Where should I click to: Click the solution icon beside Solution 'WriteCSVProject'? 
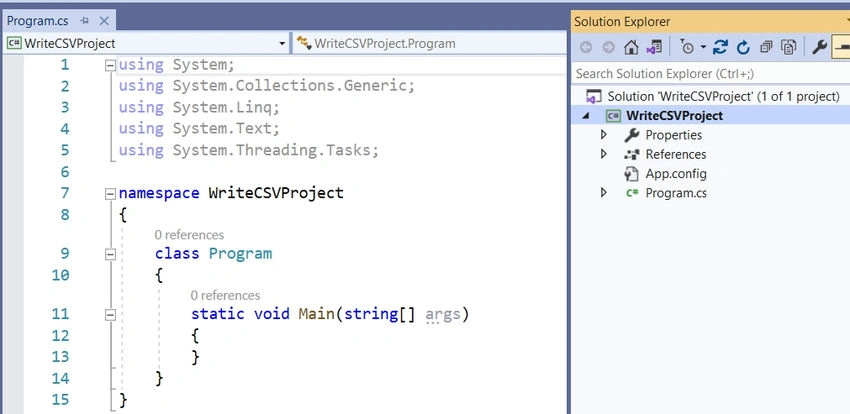coord(595,97)
